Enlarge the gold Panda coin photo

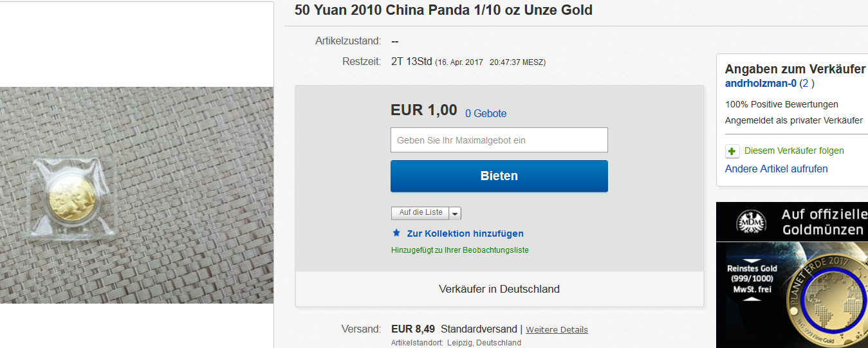136,195
